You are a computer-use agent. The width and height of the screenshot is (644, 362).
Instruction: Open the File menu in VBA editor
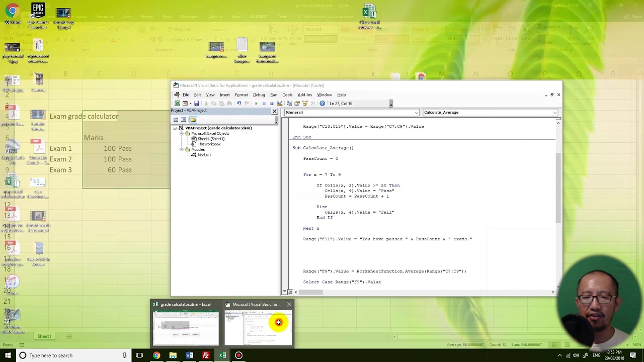(186, 95)
